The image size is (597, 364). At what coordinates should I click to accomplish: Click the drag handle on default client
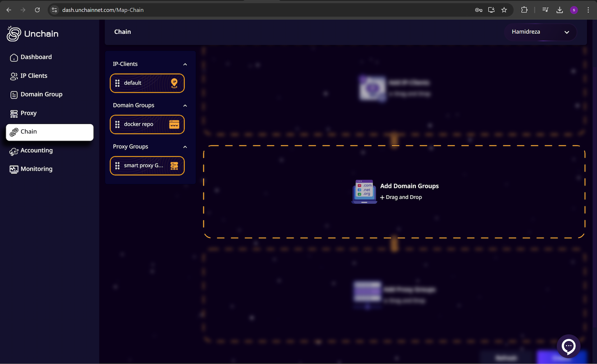pyautogui.click(x=117, y=83)
